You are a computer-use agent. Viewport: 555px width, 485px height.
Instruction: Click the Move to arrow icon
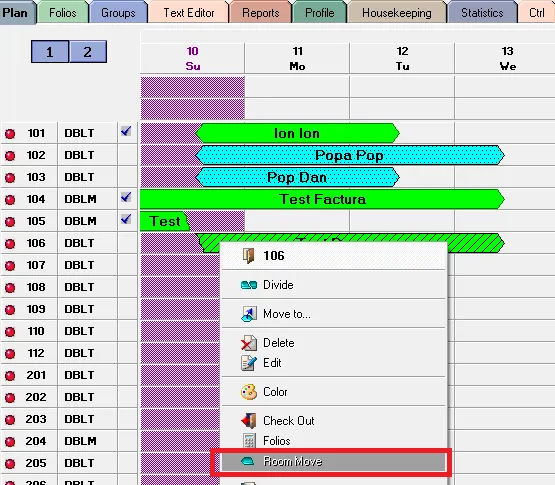249,314
